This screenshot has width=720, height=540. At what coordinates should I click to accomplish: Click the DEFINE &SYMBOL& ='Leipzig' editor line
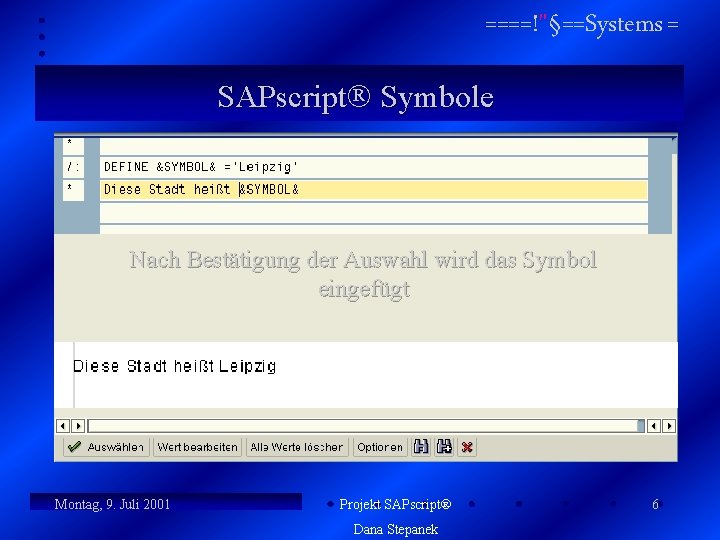373,167
